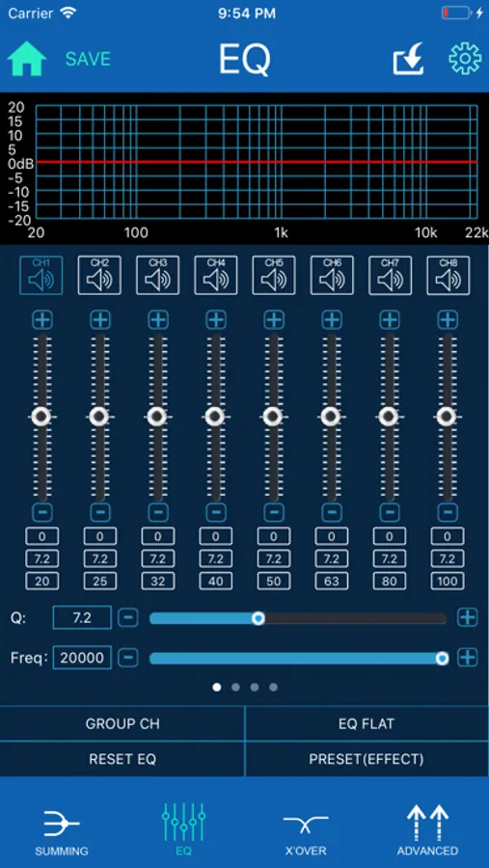Decrease gain on the 25 Hz band

tap(100, 513)
